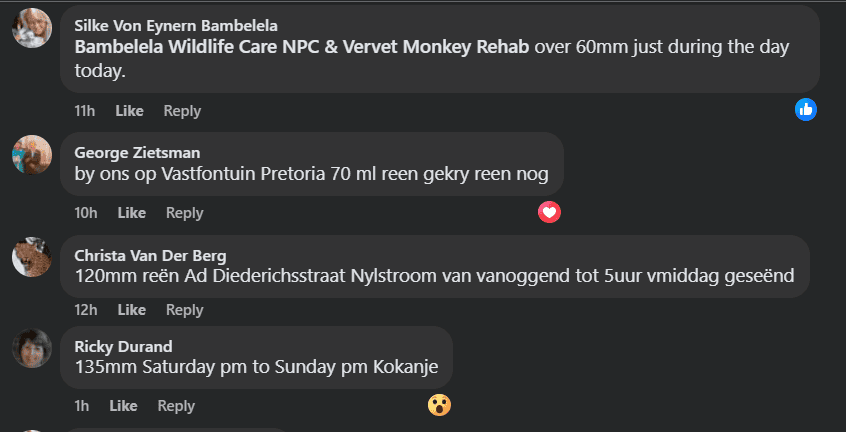
Task: Open Christa Van Der Berg's avatar
Action: point(31,256)
